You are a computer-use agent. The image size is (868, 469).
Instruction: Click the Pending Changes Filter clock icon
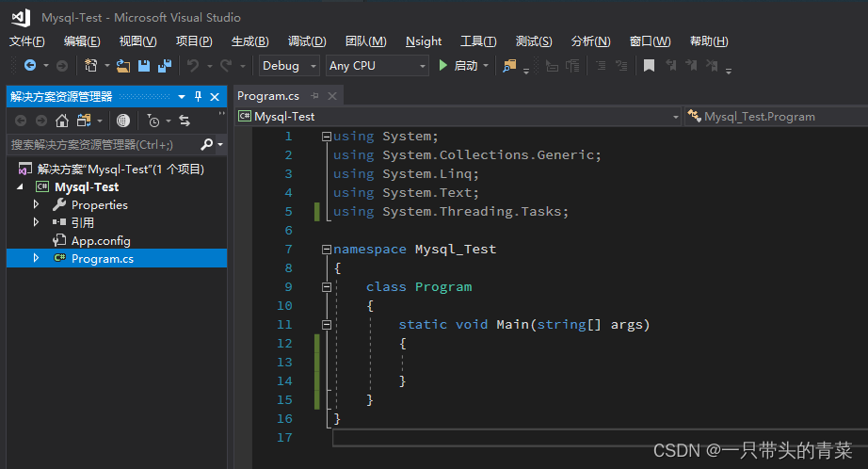tap(153, 121)
